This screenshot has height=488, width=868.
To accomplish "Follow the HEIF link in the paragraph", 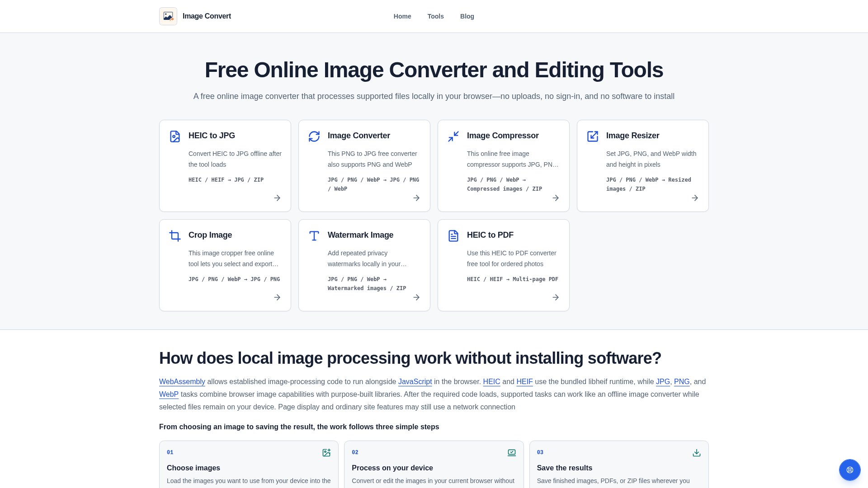I will [x=524, y=382].
